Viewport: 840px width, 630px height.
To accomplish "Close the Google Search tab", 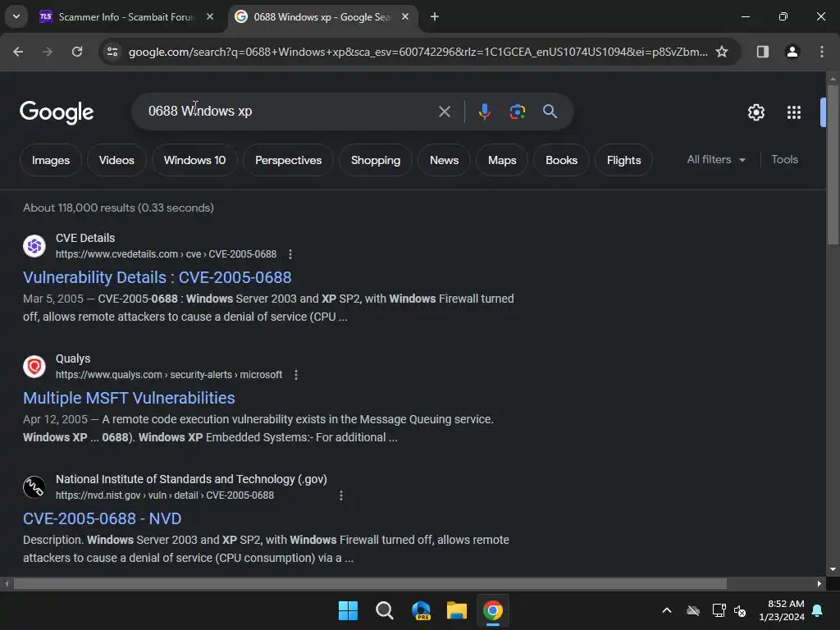I will [x=405, y=16].
